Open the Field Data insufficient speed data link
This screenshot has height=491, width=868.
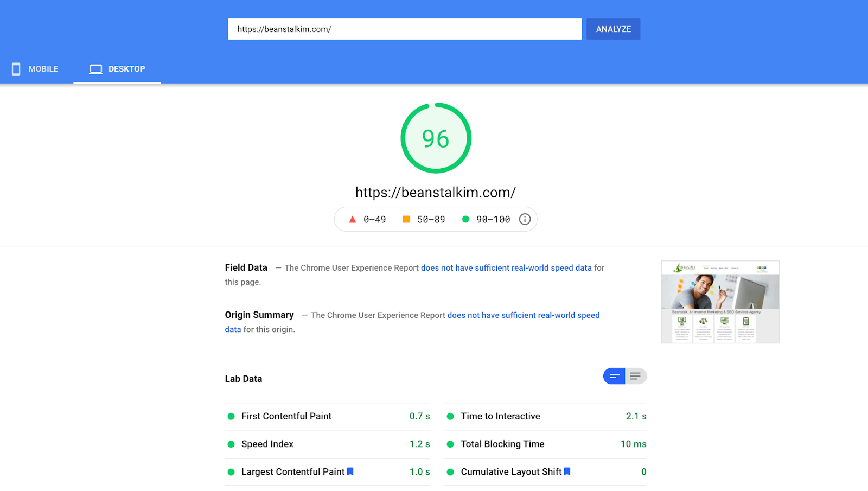point(506,268)
